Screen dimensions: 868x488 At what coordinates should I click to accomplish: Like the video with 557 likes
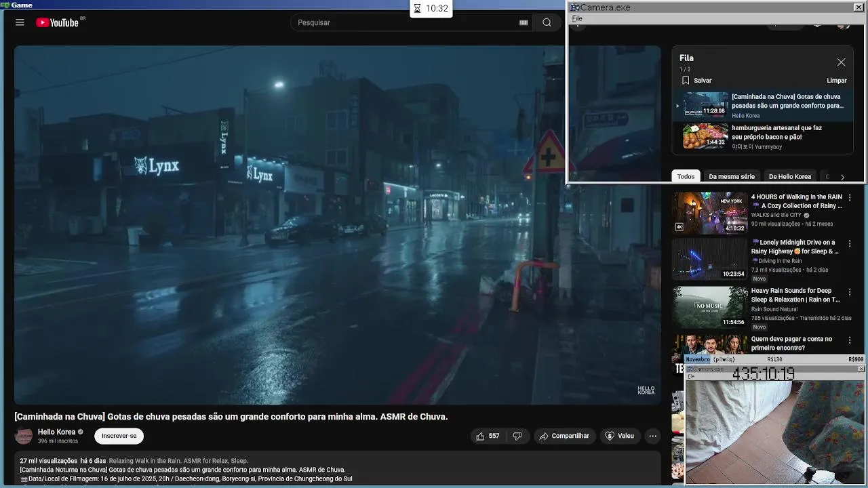488,436
